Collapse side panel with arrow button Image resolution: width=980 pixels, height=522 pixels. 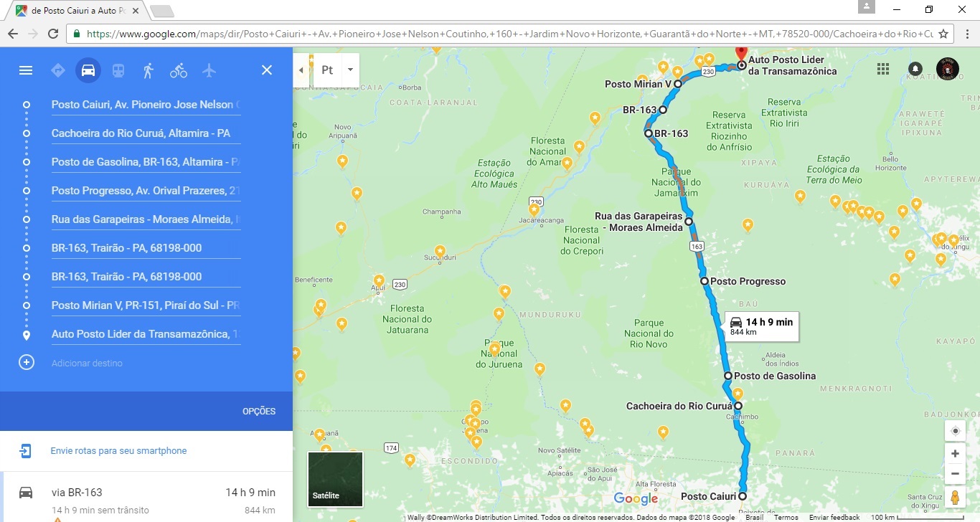[301, 70]
